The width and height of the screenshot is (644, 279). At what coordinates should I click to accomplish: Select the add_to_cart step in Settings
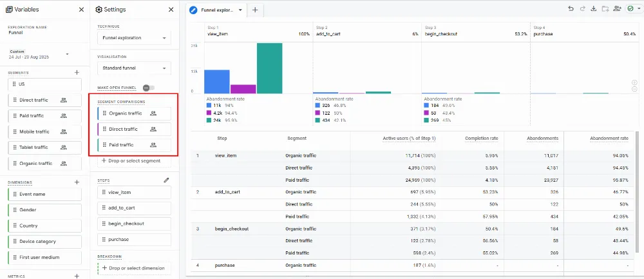[135, 208]
